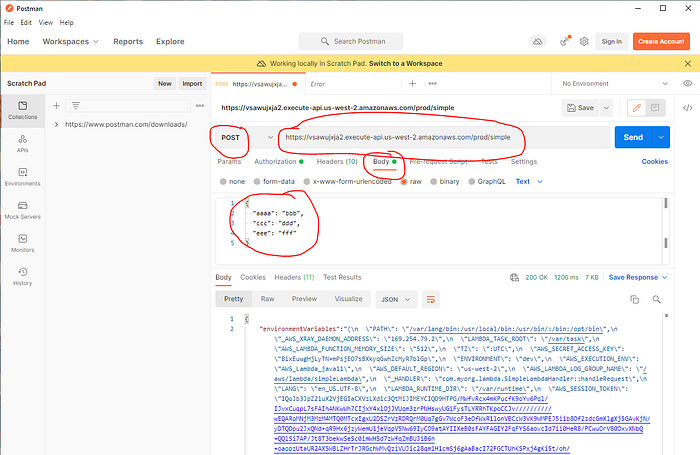Expand the postman.com/downloads collection
This screenshot has height=455, width=700.
(x=56, y=125)
